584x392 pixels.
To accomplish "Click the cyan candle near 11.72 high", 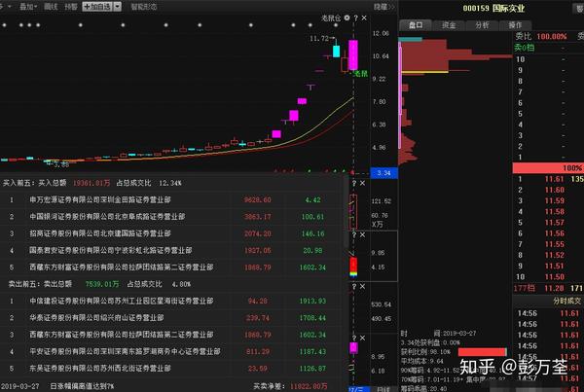I will point(337,51).
